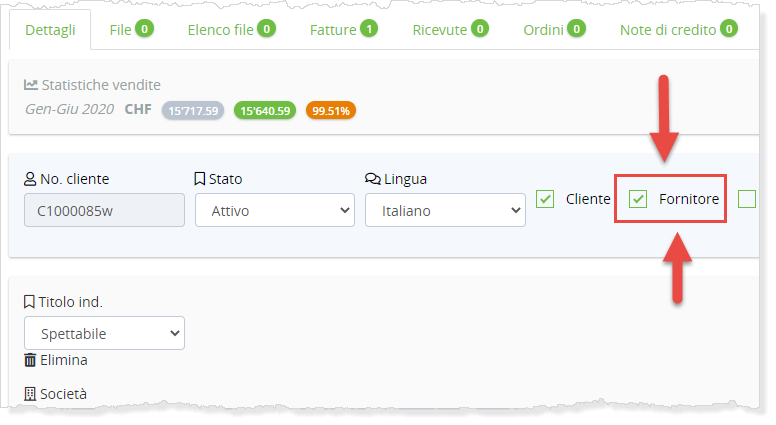Uncheck the Cliente checkbox
776x425 pixels.
(x=545, y=199)
